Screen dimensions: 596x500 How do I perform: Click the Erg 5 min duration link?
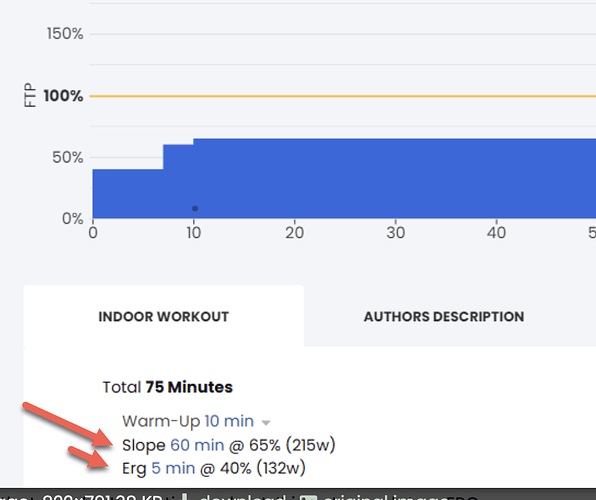173,468
